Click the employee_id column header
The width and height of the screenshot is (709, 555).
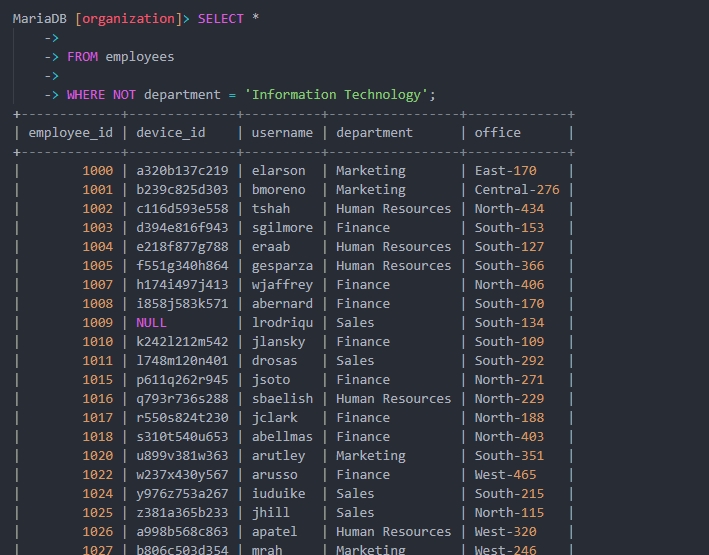pos(70,133)
